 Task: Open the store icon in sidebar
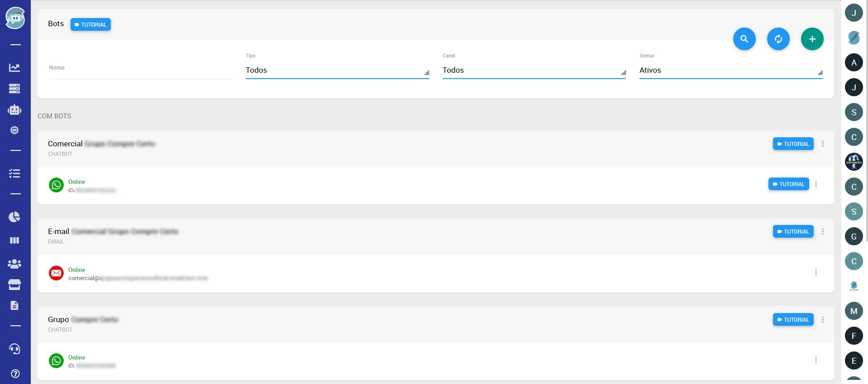tap(14, 285)
